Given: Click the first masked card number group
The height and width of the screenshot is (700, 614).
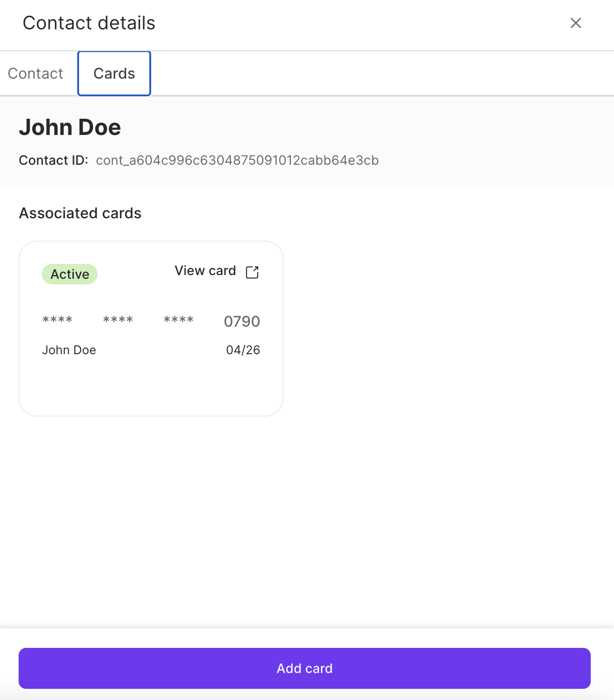Looking at the screenshot, I should (x=57, y=320).
